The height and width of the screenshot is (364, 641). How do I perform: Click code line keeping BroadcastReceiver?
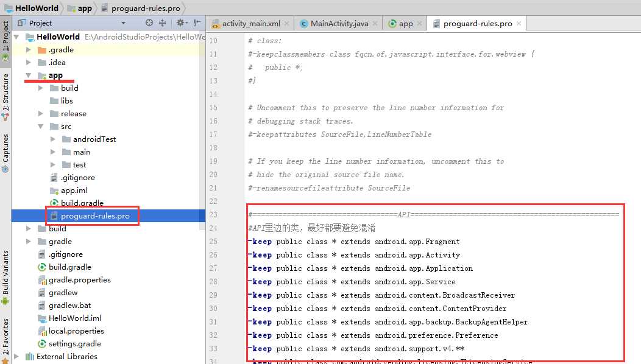click(381, 295)
